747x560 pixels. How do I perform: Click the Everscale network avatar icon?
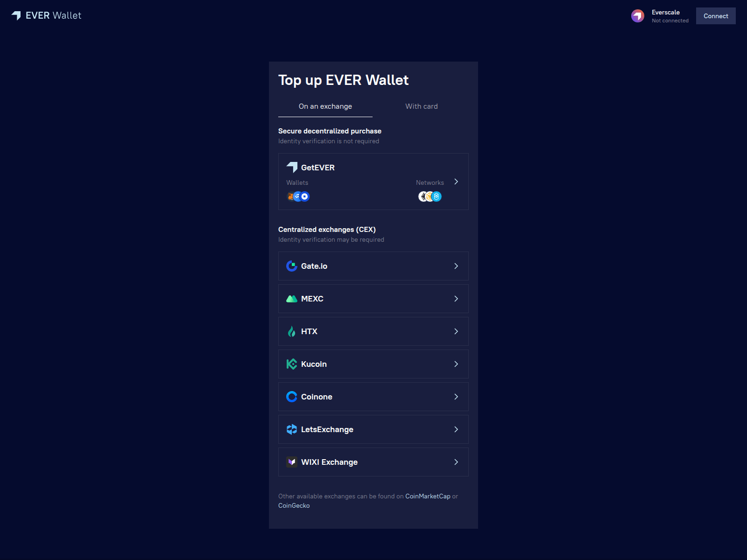click(x=638, y=16)
